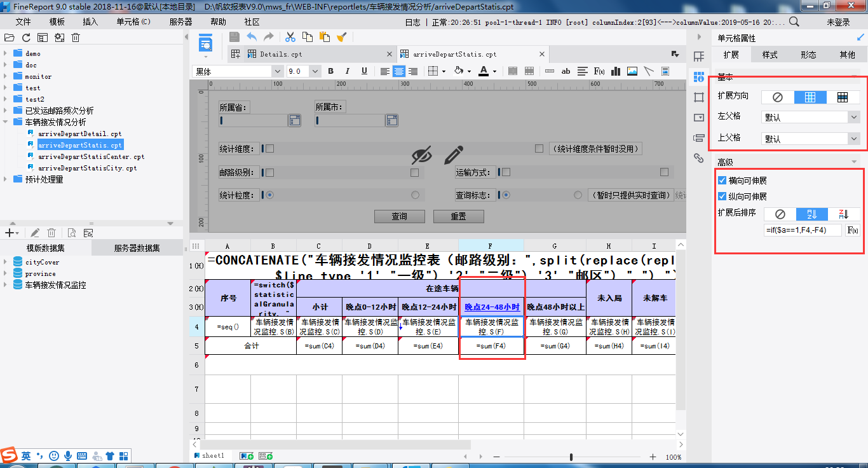This screenshot has width=868, height=468.
Task: Select the no-expansion option for 扩展方向
Action: (778, 97)
